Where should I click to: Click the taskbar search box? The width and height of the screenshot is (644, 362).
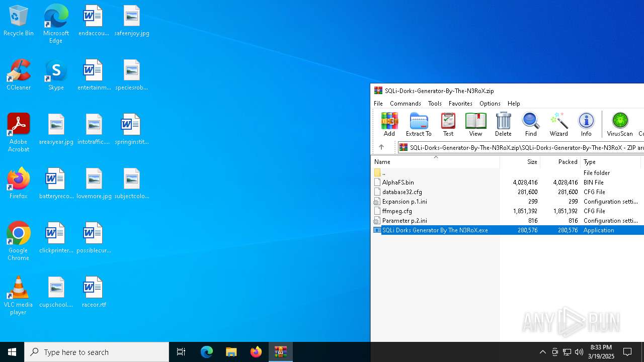(x=97, y=352)
